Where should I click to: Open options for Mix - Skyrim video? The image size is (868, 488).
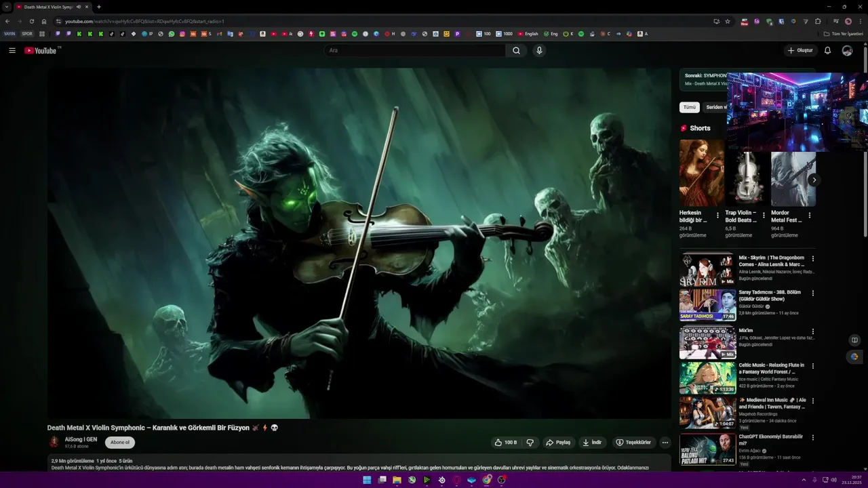[813, 258]
